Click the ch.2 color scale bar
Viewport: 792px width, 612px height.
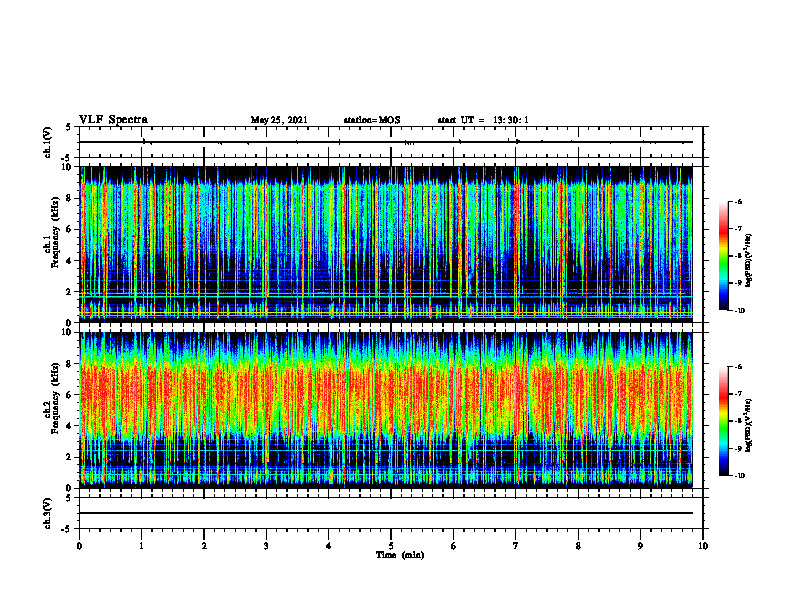(724, 421)
